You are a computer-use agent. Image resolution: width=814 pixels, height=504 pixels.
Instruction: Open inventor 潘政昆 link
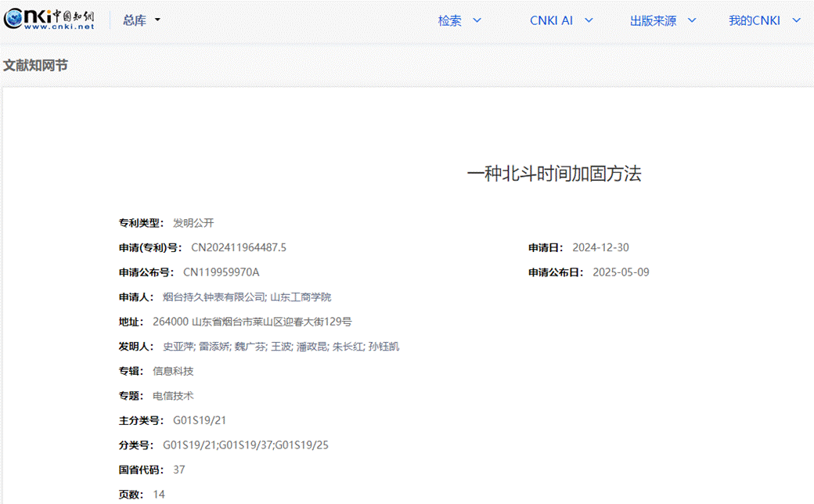click(312, 346)
